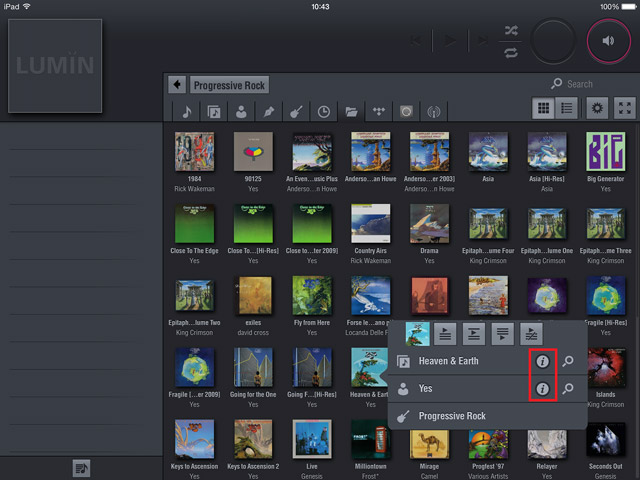Open the Genre guitar tab
640x480 pixels.
[296, 111]
